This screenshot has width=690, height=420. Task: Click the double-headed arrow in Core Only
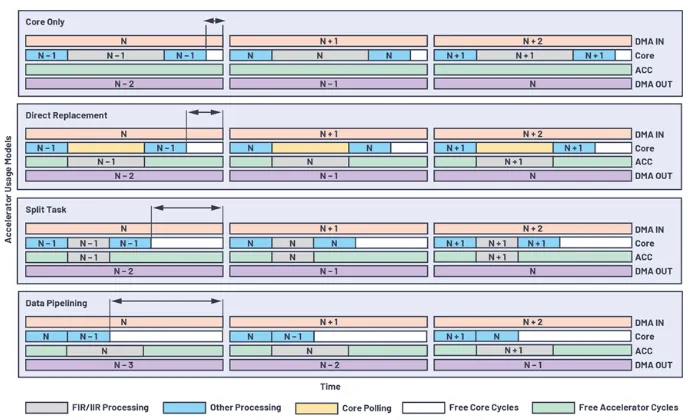[214, 20]
